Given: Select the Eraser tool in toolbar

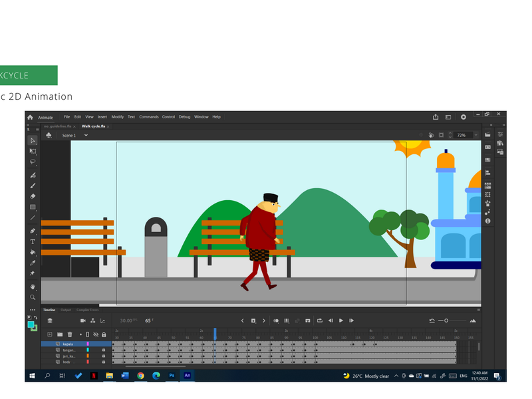Looking at the screenshot, I should tap(33, 196).
